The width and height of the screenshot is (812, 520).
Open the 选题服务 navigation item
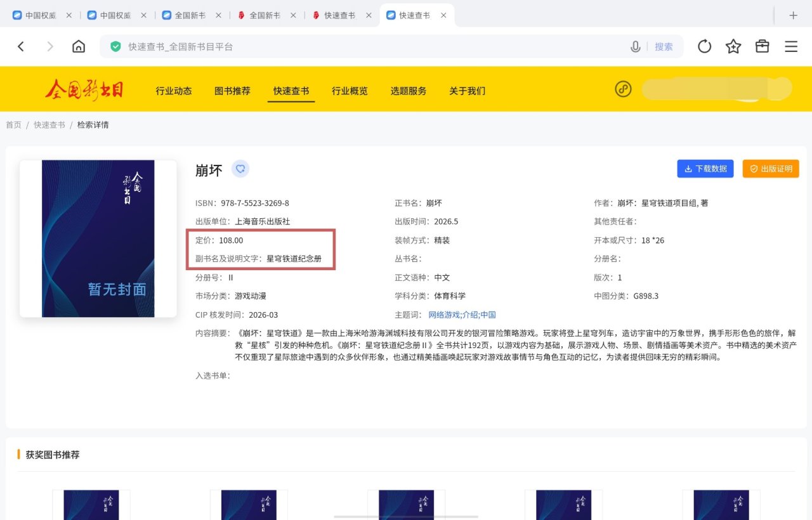pos(409,91)
